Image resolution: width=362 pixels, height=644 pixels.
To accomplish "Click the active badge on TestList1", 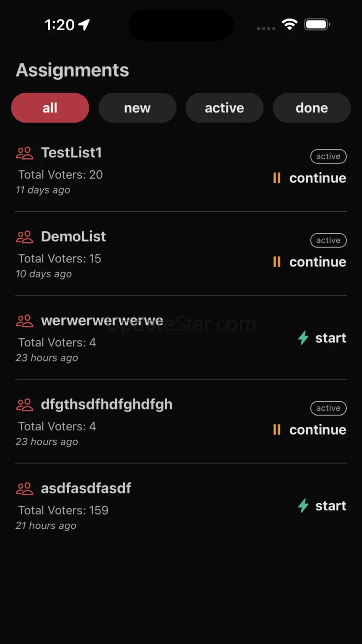I will coord(328,156).
